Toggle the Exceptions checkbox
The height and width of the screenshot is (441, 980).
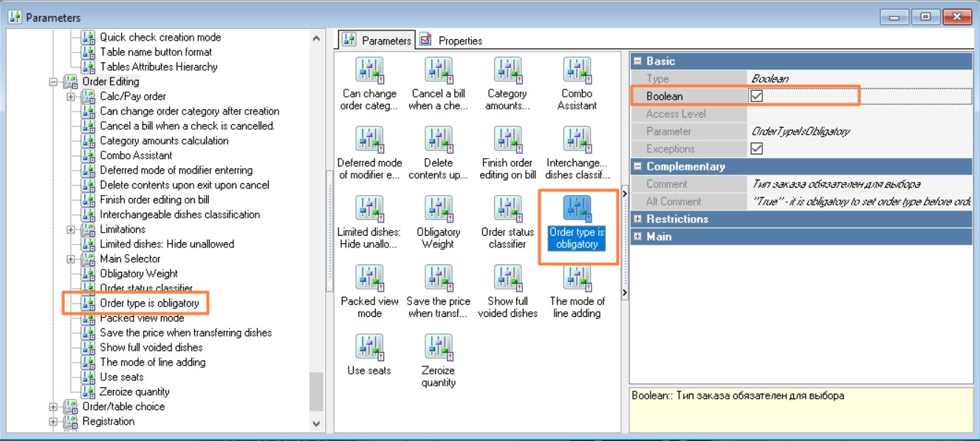click(x=756, y=148)
